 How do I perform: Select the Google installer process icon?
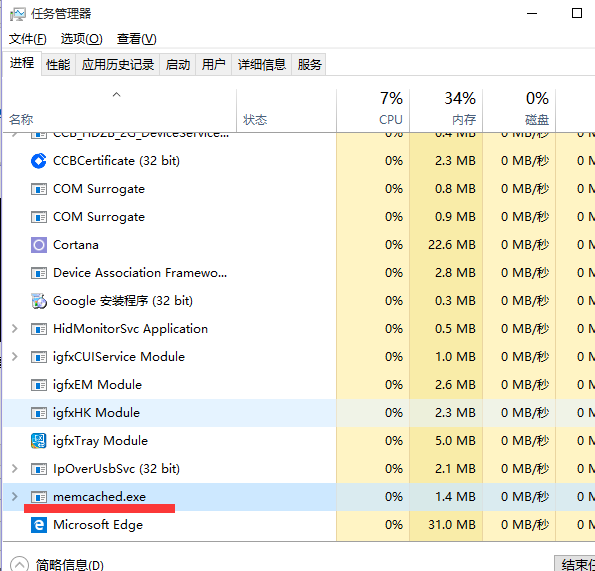[x=39, y=301]
